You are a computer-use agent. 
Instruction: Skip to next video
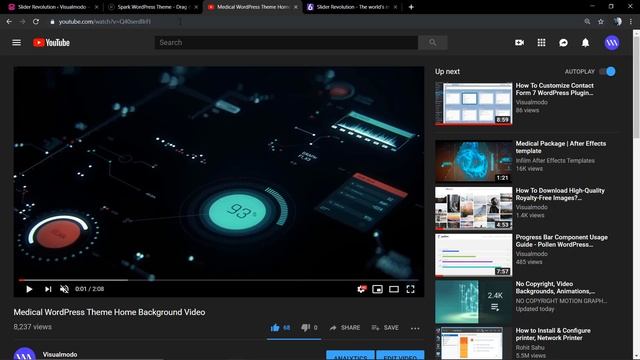click(48, 289)
